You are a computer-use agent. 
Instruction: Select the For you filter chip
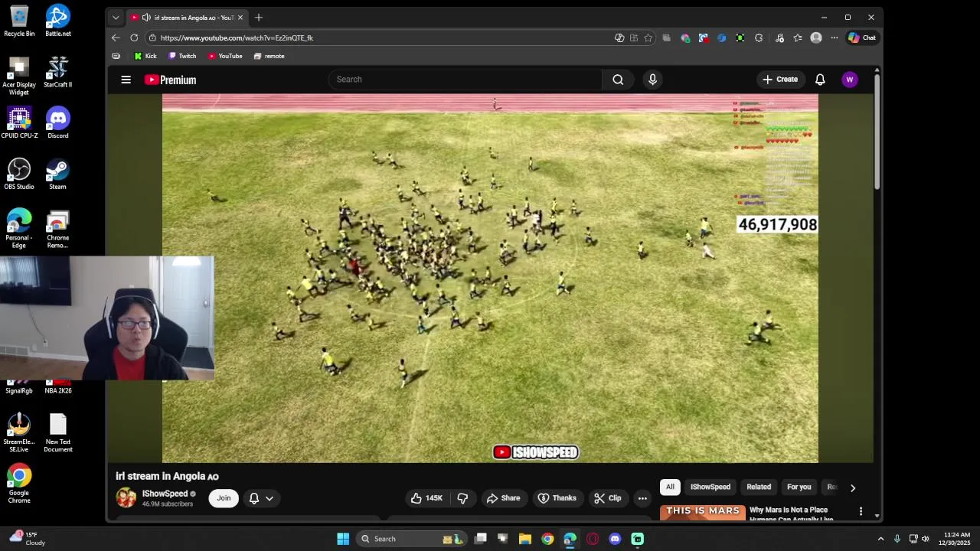799,487
